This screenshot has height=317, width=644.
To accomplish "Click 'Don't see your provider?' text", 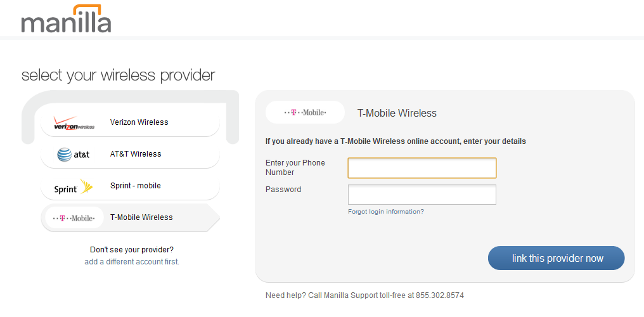I will 132,250.
